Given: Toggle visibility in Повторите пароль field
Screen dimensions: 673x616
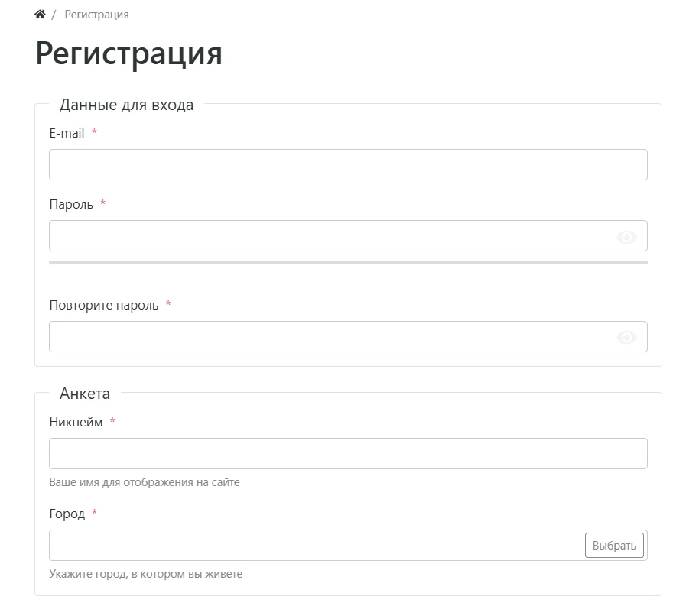Looking at the screenshot, I should coord(626,338).
